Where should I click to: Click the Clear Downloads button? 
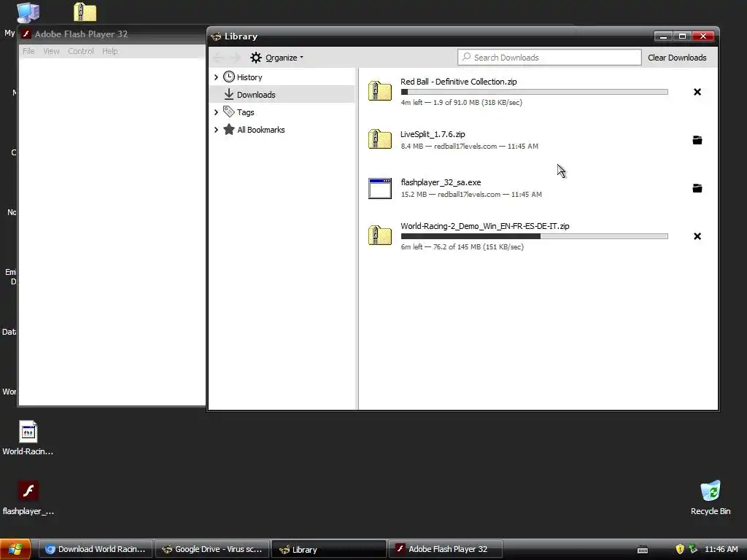tap(677, 58)
